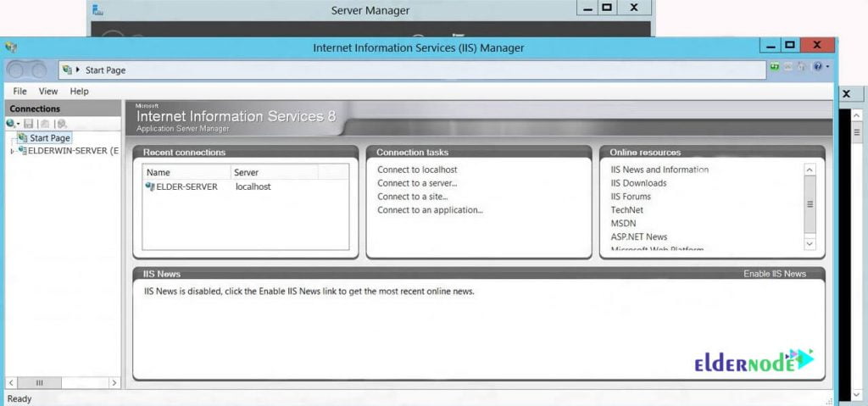Image resolution: width=868 pixels, height=406 pixels.
Task: Open the dropdown arrow beside the connection globe
Action: (18, 125)
